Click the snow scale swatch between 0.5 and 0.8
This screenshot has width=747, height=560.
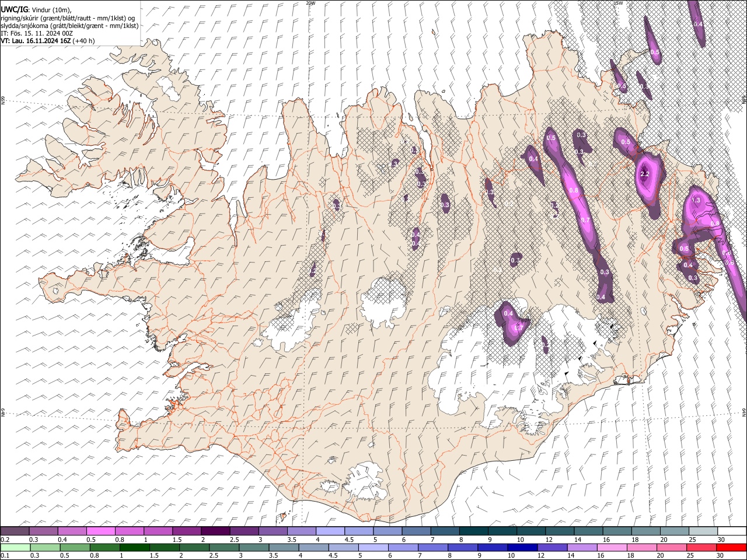coord(101,531)
